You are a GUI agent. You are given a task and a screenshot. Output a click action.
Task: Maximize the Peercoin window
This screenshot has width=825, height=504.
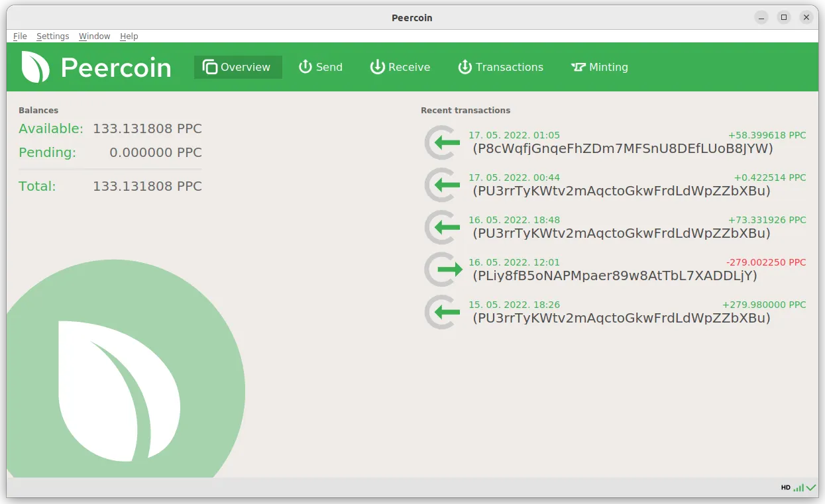(x=784, y=18)
